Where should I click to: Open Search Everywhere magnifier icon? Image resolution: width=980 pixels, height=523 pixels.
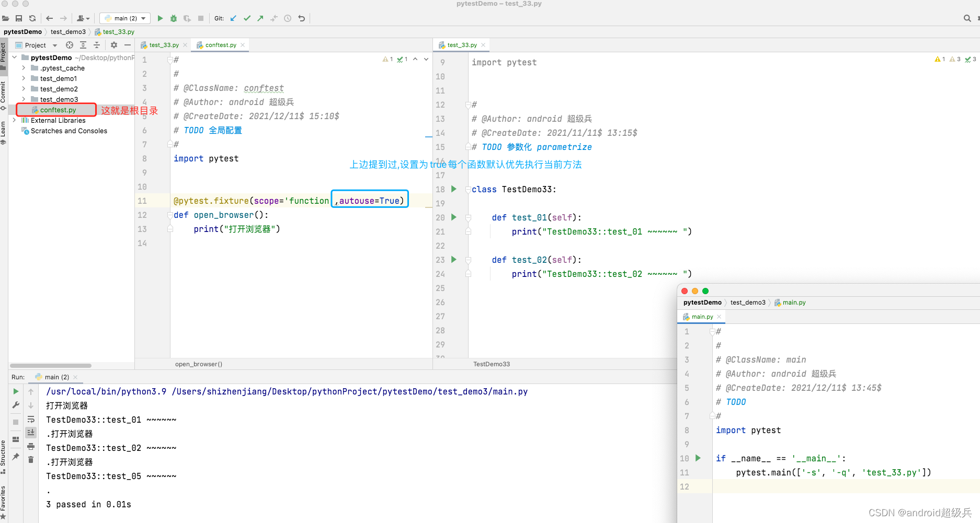coord(967,18)
